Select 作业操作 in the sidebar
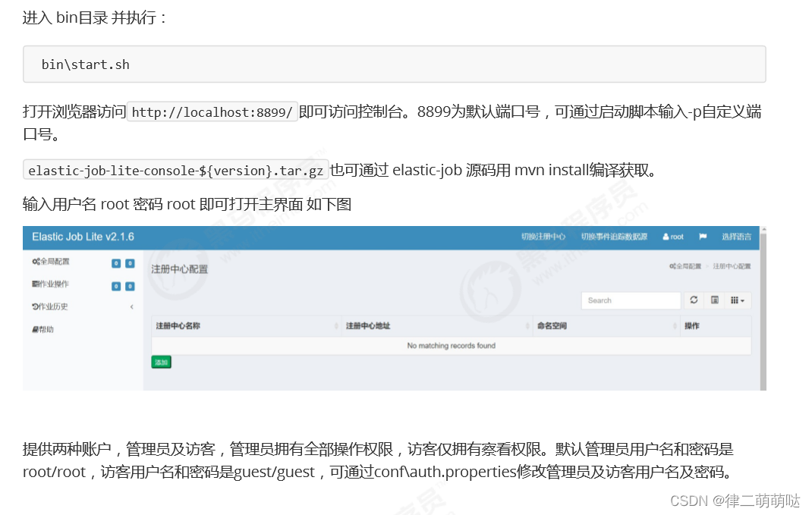The image size is (812, 515). click(50, 284)
